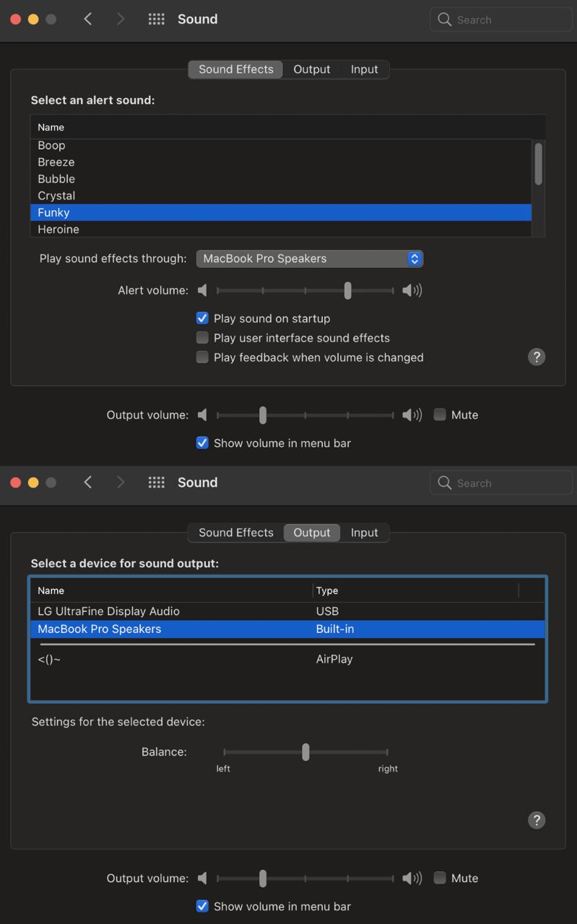577x924 pixels.
Task: Click the help question mark button in the Sound Effects pane
Action: (537, 357)
